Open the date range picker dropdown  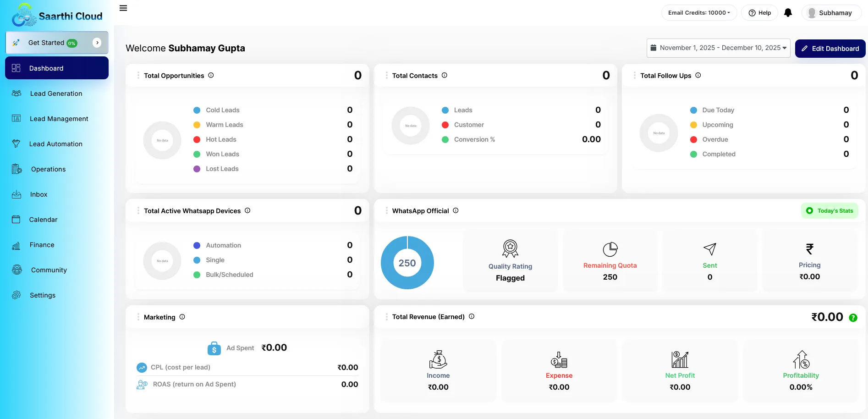click(x=718, y=48)
